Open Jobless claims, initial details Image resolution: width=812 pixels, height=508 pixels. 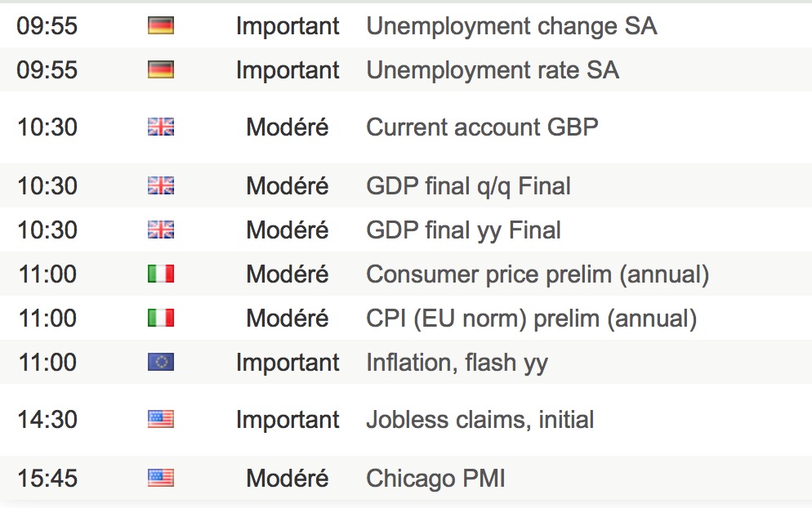point(480,420)
